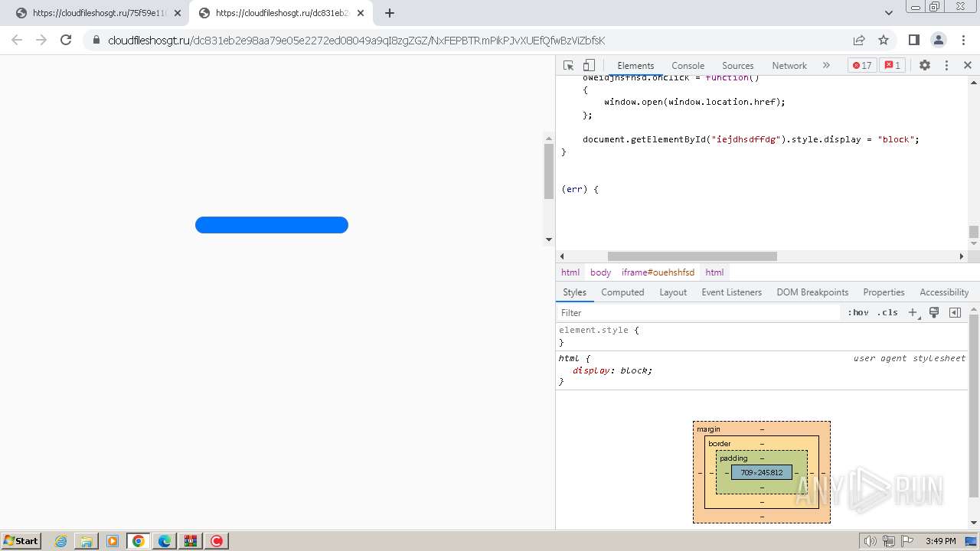This screenshot has height=551, width=980.
Task: Go back to previous page
Action: click(17, 40)
